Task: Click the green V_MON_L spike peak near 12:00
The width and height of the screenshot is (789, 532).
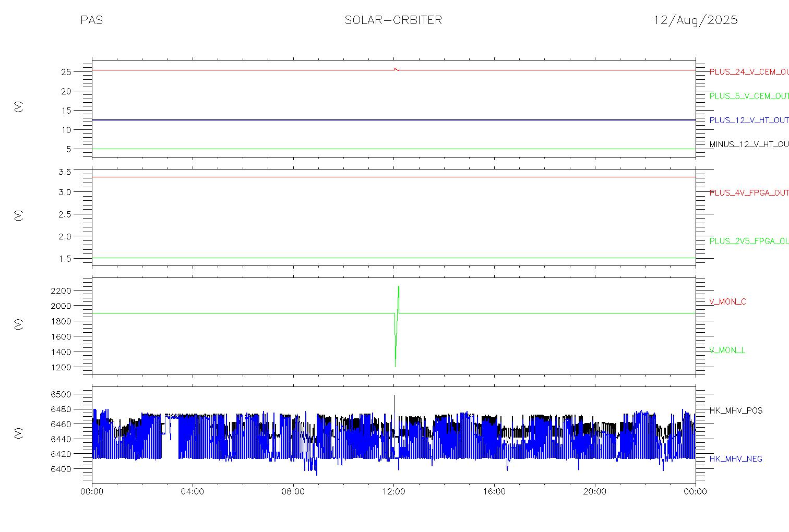Action: tap(399, 286)
